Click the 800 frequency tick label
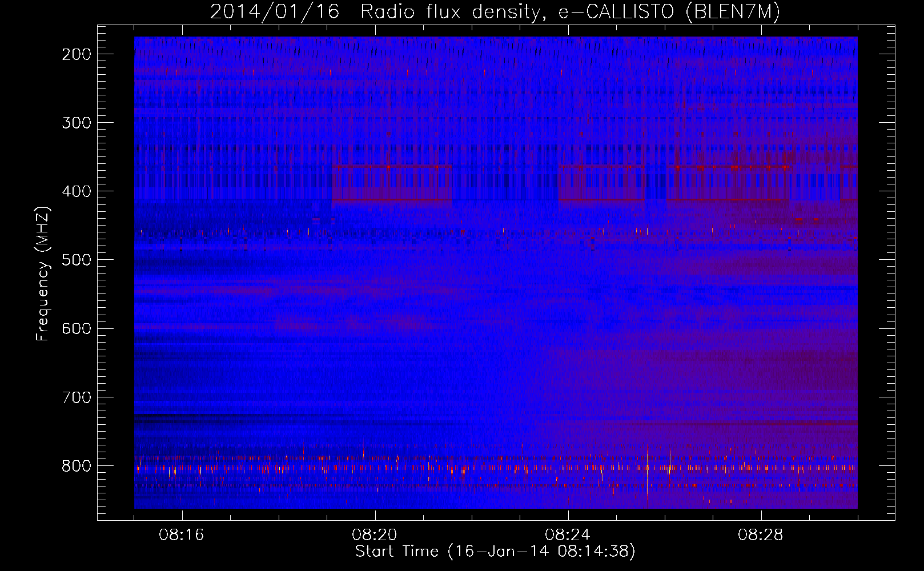The image size is (924, 571). click(76, 465)
